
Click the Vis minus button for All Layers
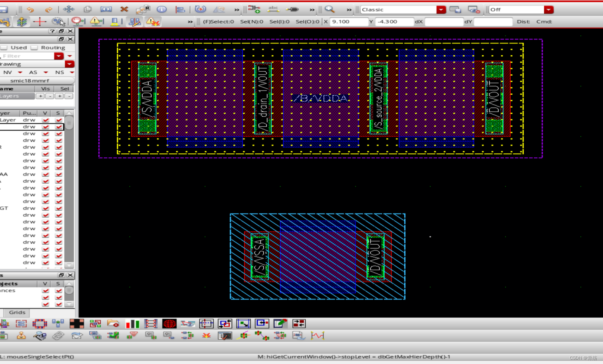click(x=50, y=96)
